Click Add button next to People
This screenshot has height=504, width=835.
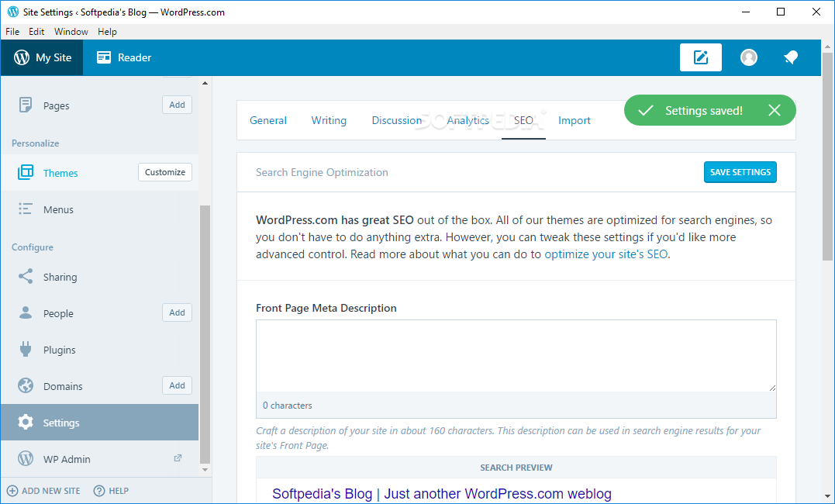click(x=177, y=312)
